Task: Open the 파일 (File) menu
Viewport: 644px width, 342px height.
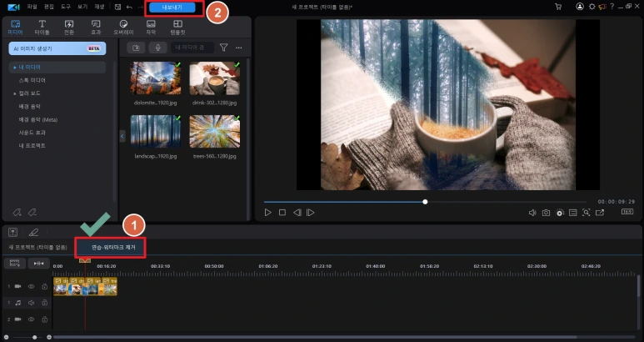Action: [x=32, y=7]
